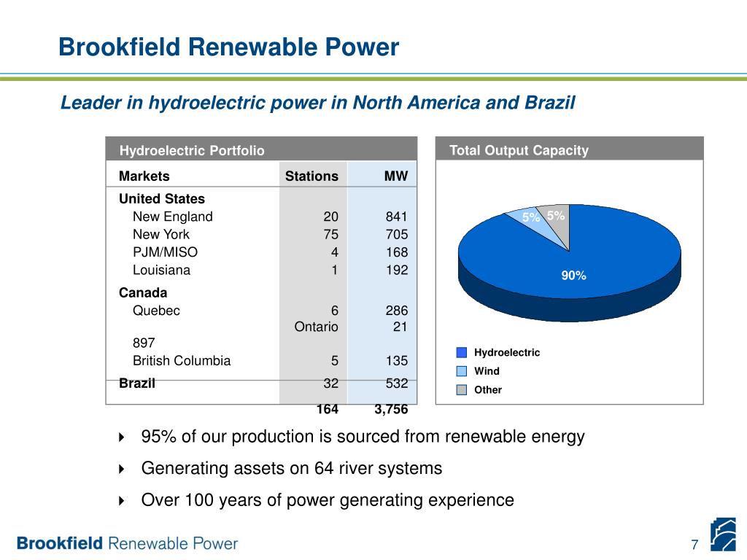The width and height of the screenshot is (747, 560).
Task: Click the Other legend label
Action: (488, 389)
